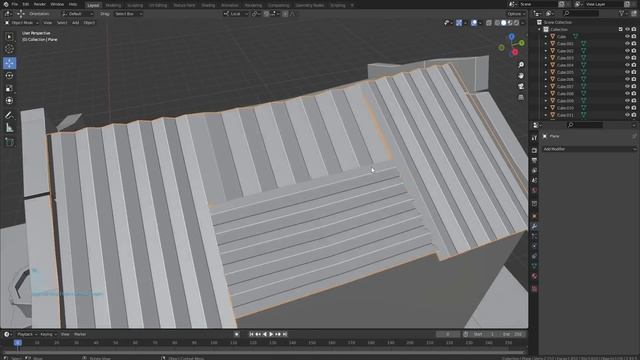This screenshot has width=640, height=360.
Task: Switch to rendered viewport shading
Action: (516, 23)
